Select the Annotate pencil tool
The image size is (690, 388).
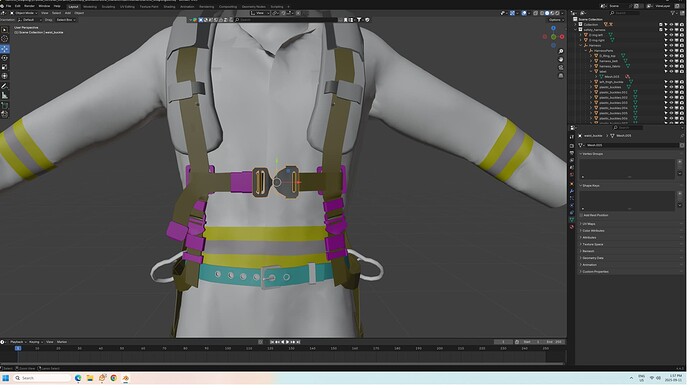[4, 86]
